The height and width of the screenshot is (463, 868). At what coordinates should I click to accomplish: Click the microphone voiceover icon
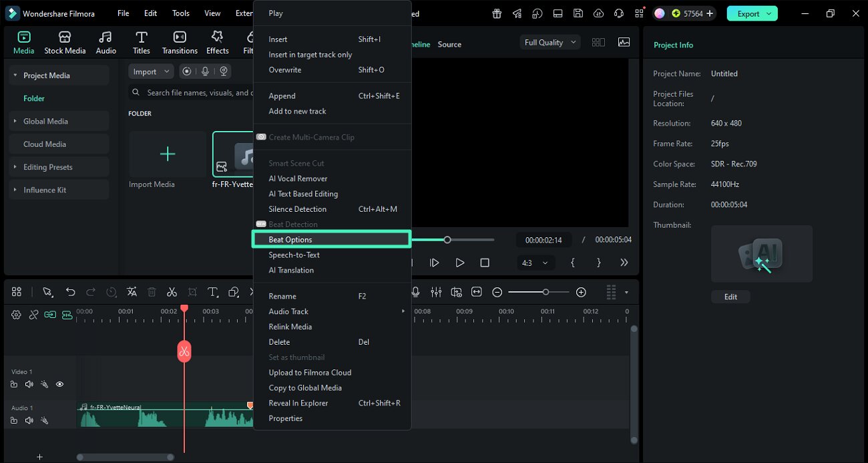415,292
